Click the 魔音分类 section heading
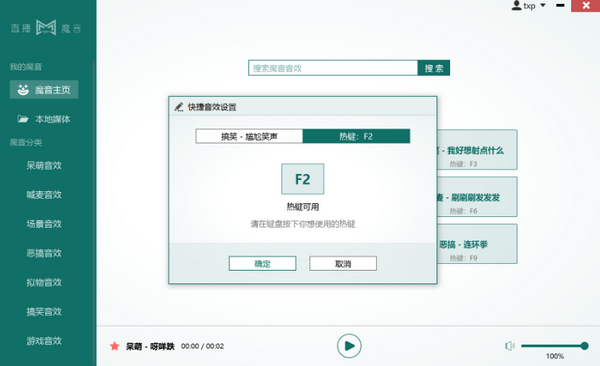The height and width of the screenshot is (366, 600). pos(26,142)
